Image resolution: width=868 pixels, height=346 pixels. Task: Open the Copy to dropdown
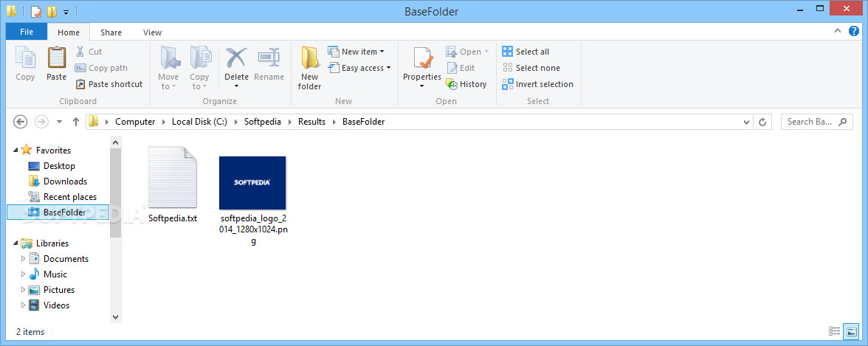(x=199, y=69)
